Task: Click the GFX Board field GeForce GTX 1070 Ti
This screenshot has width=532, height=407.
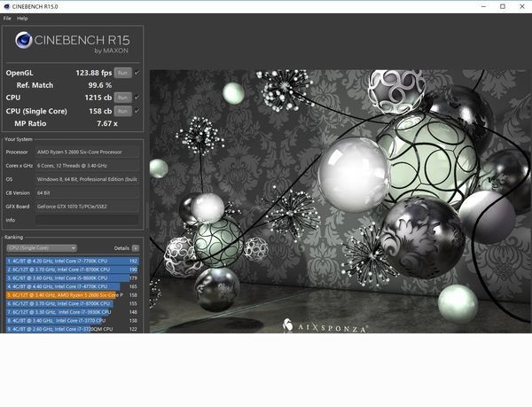Action: 87,207
